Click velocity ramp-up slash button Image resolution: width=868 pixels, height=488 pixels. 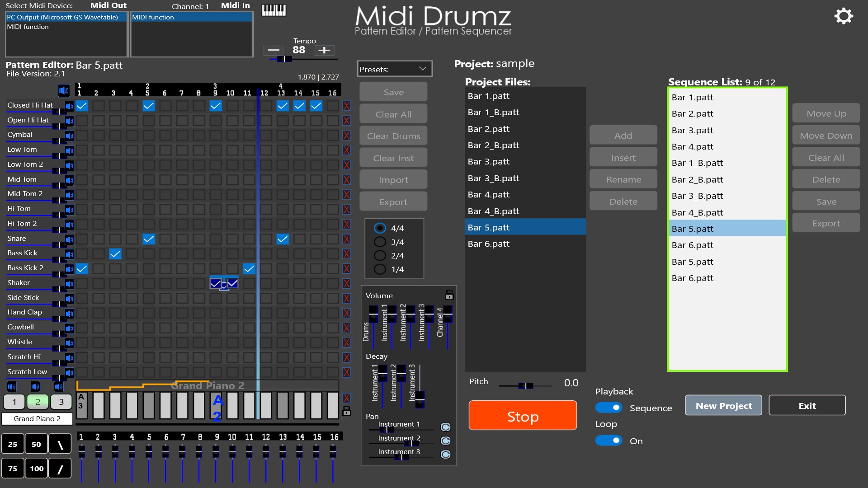60,469
